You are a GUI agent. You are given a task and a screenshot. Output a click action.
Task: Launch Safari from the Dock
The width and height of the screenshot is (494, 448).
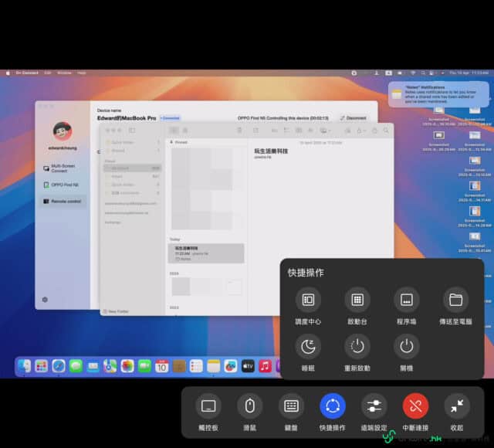point(59,366)
